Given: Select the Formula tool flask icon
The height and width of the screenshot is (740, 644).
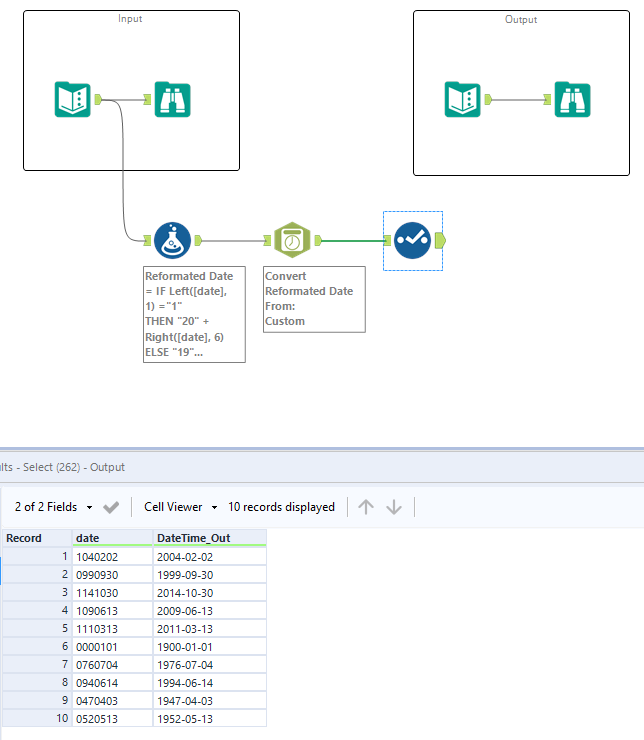Looking at the screenshot, I should [173, 241].
